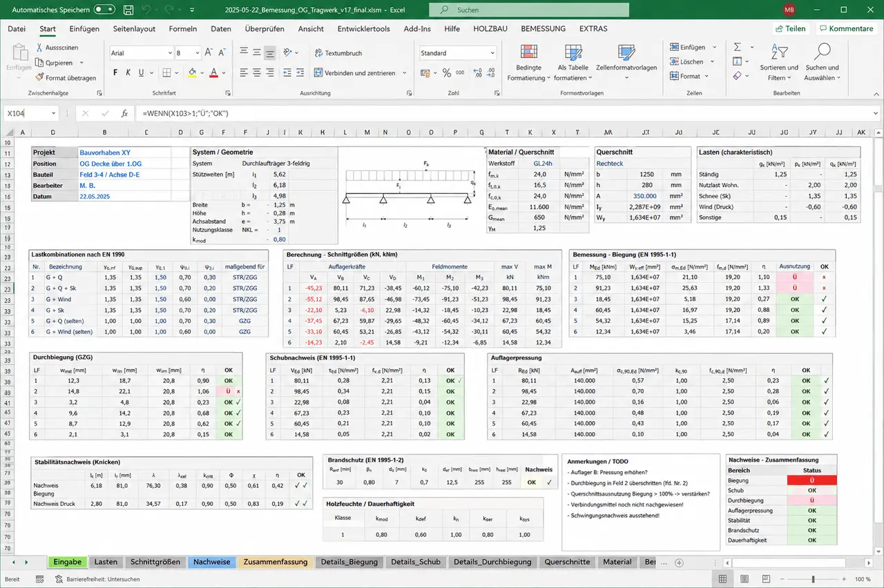
Task: Open the HOLZBAU ribbon tab
Action: (491, 29)
